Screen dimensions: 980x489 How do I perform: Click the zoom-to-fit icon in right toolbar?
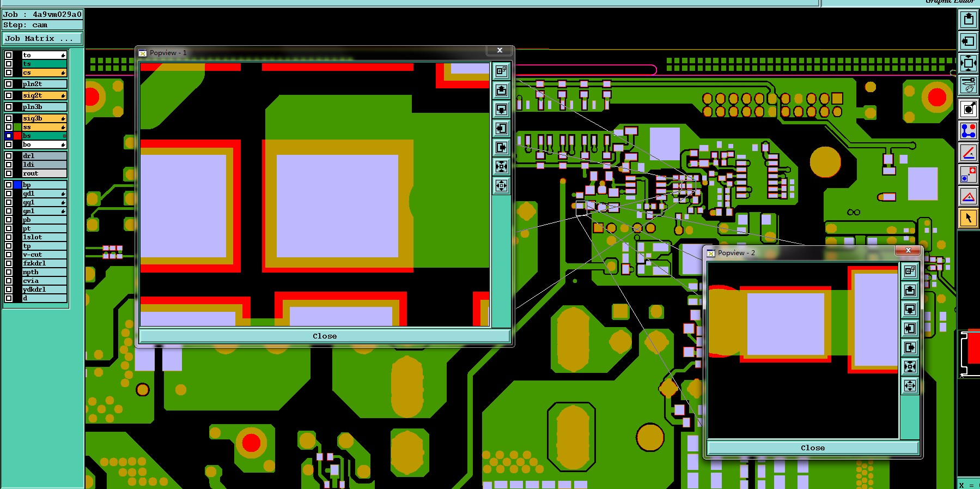coord(968,63)
